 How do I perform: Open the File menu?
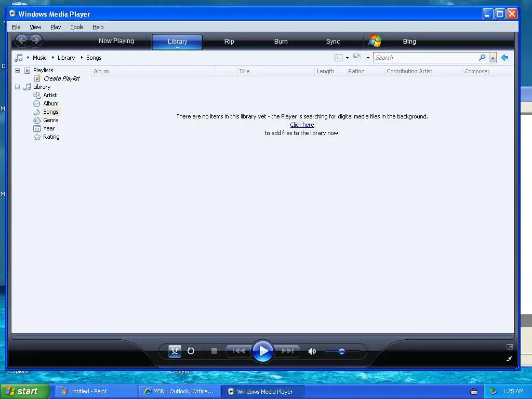pos(16,27)
